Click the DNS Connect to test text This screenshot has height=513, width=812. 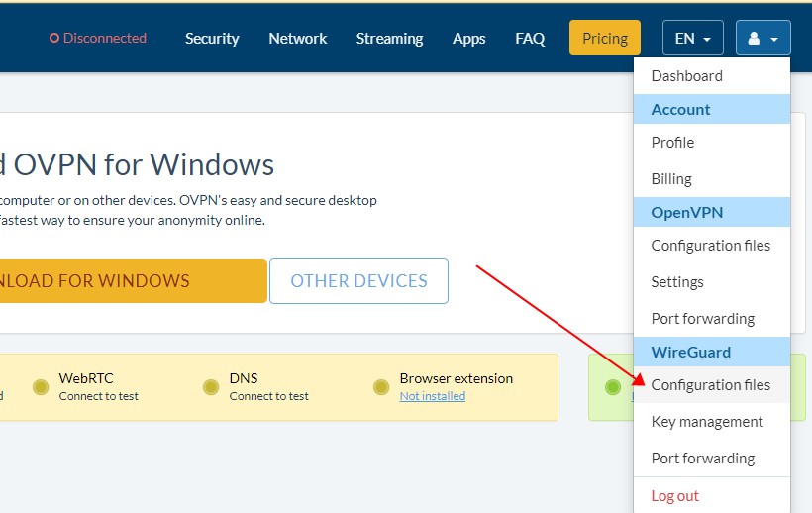pos(268,396)
